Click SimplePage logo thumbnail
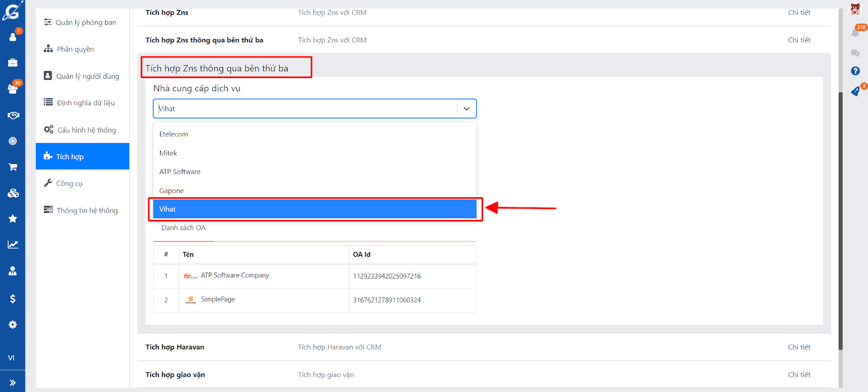The width and height of the screenshot is (868, 392). [x=190, y=300]
